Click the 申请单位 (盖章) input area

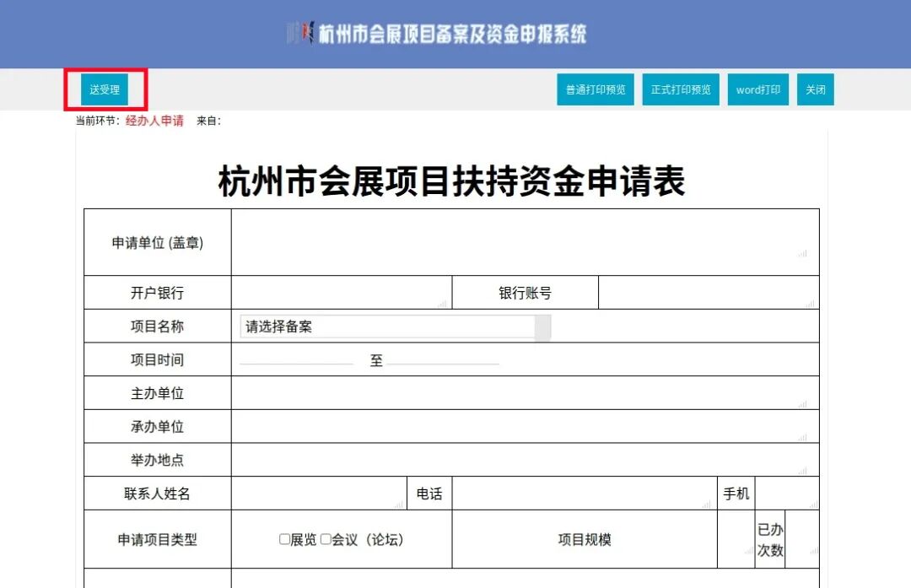523,241
